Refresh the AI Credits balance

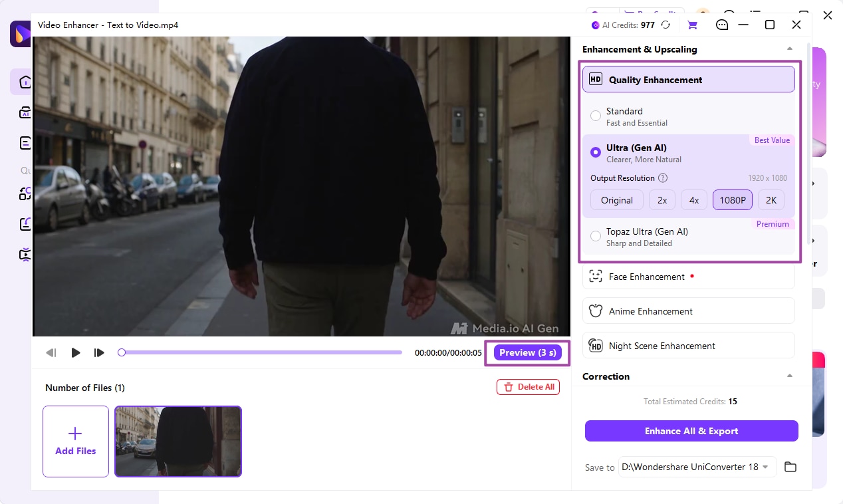click(665, 25)
